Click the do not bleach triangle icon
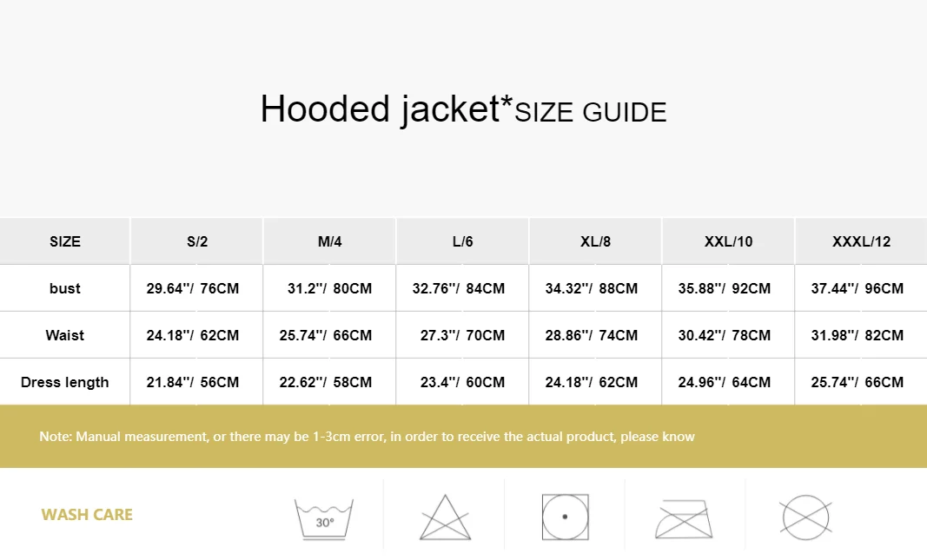This screenshot has width=927, height=560. pos(445,517)
